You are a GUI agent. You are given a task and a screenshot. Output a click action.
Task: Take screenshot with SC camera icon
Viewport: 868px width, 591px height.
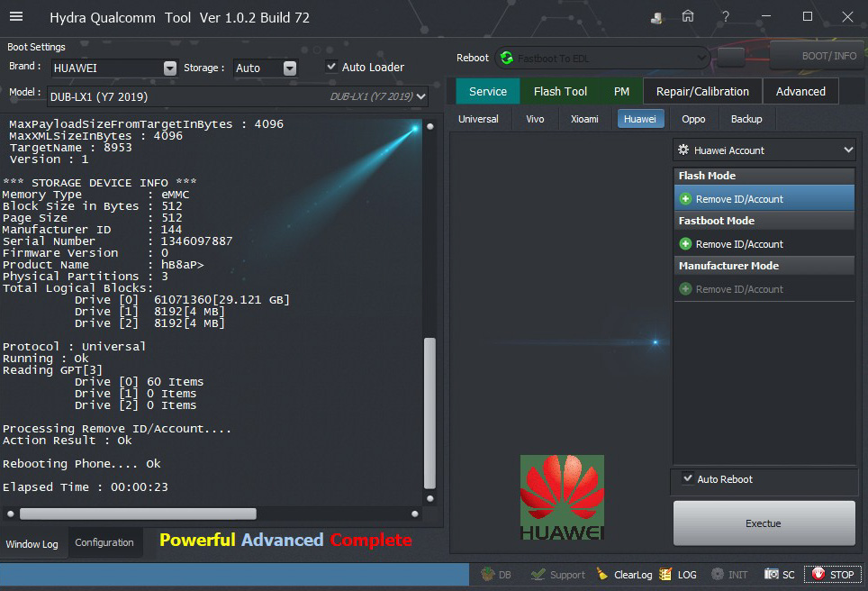(x=772, y=574)
